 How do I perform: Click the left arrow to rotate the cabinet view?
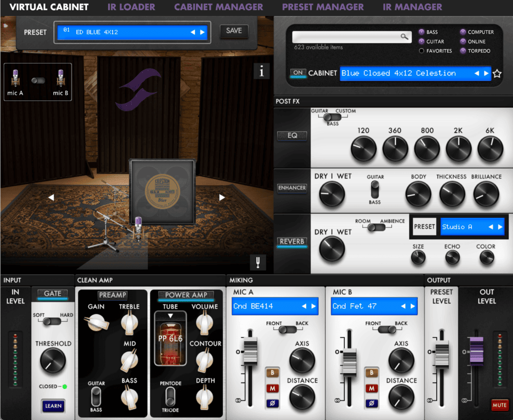click(51, 197)
